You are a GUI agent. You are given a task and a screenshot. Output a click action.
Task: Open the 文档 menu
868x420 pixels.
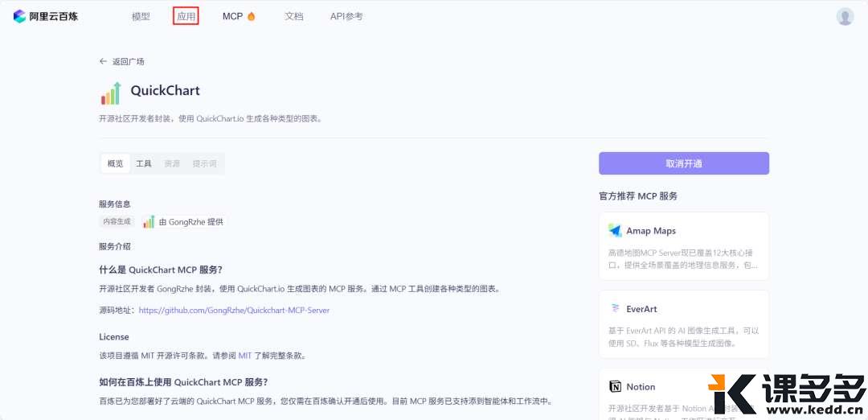(294, 17)
